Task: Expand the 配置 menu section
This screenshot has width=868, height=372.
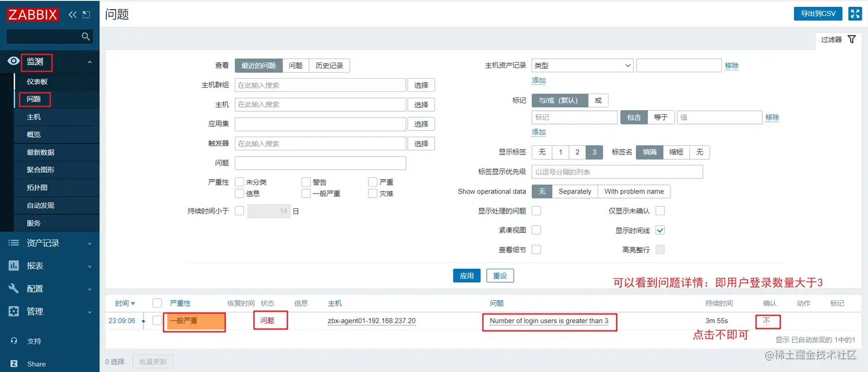Action: pos(90,289)
